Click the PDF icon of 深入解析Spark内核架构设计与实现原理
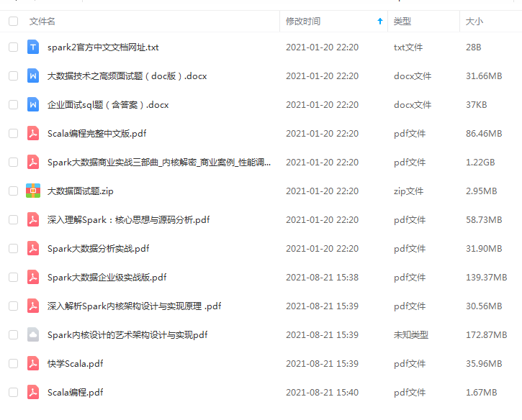 pos(33,306)
